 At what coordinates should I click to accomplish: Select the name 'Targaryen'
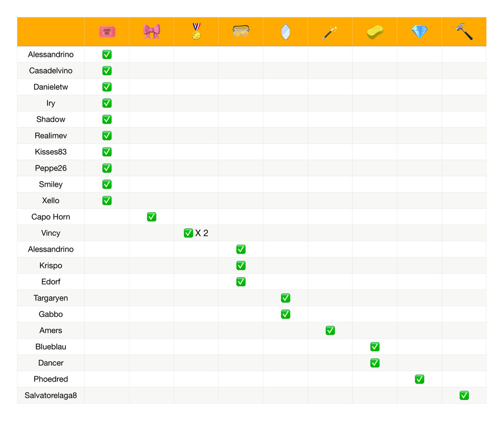51,298
